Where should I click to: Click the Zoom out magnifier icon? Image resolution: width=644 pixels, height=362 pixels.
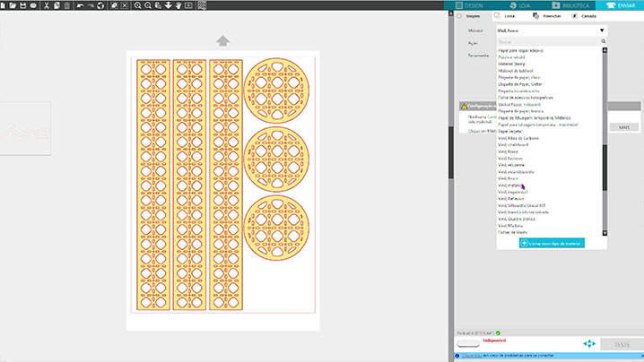[x=148, y=5]
